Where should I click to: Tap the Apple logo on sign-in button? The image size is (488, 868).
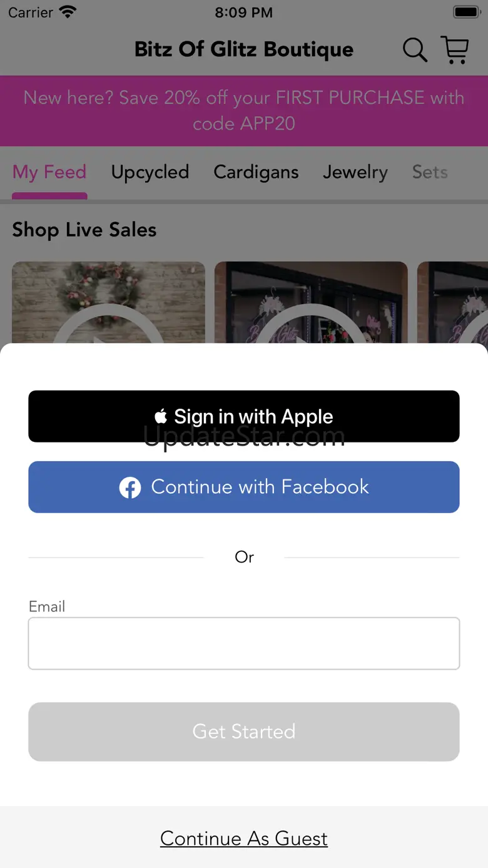coord(161,416)
